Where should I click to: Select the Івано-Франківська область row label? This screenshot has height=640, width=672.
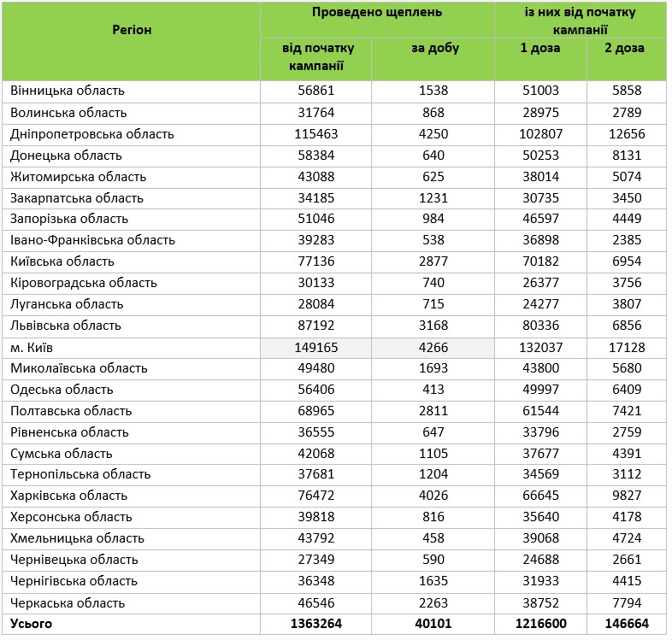[92, 240]
